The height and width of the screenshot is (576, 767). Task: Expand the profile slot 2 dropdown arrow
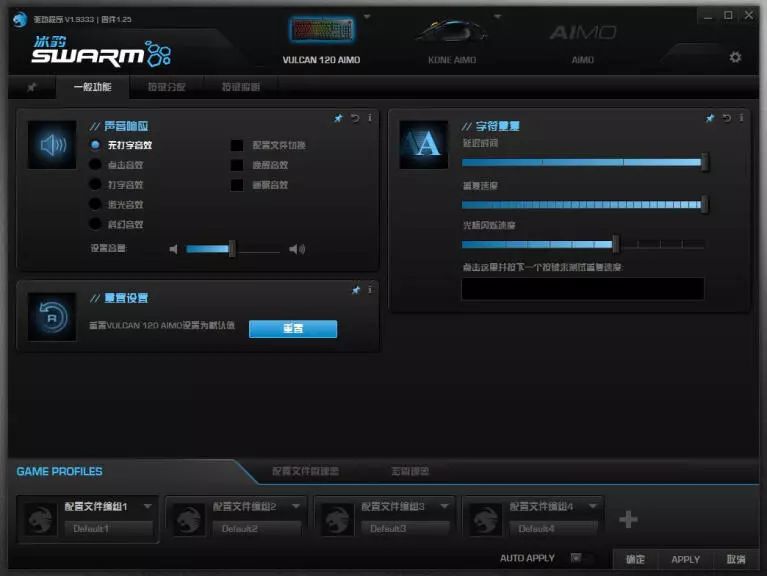coord(296,506)
